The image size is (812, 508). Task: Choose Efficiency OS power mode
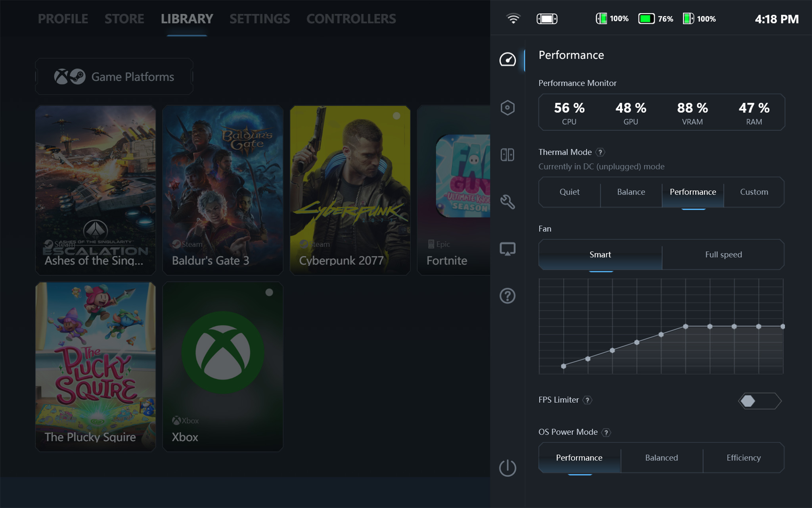click(743, 458)
